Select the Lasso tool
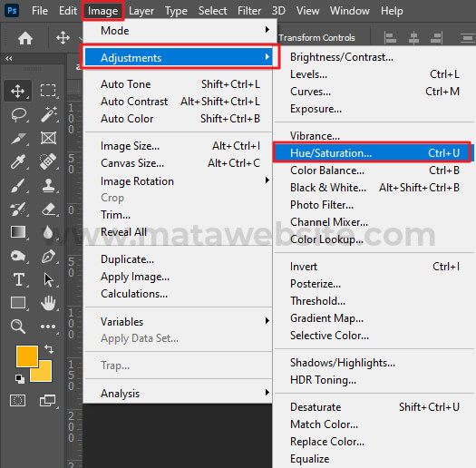This screenshot has width=476, height=468. (x=18, y=115)
